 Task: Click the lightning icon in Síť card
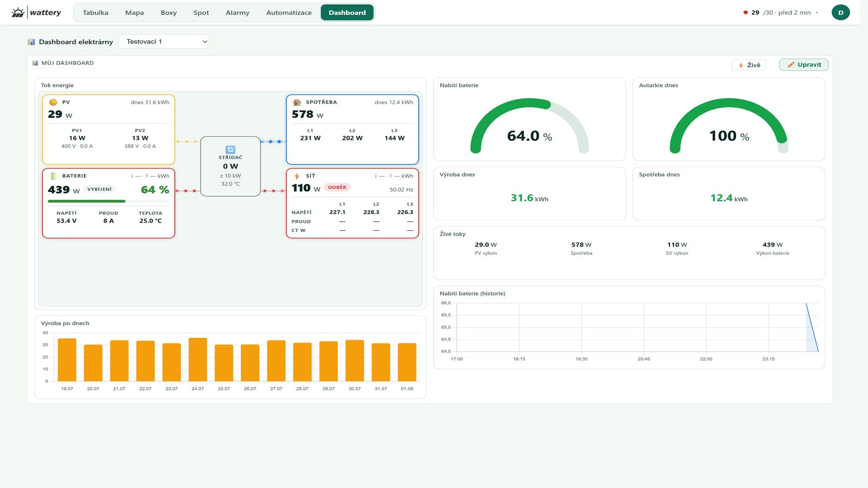pyautogui.click(x=297, y=176)
